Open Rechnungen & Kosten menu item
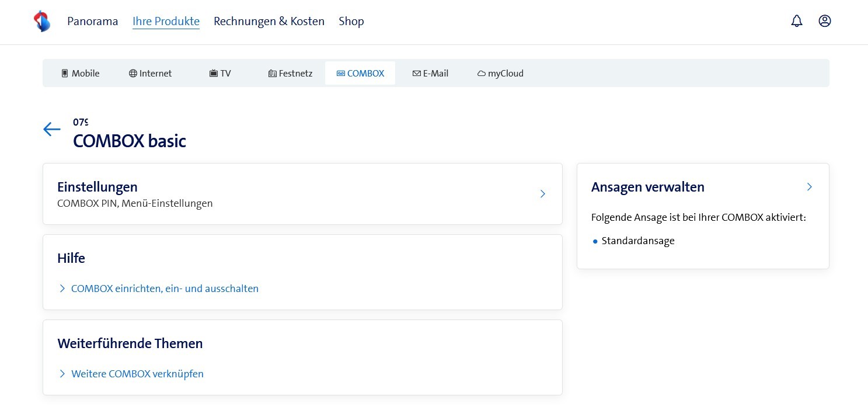This screenshot has width=868, height=410. [x=269, y=22]
